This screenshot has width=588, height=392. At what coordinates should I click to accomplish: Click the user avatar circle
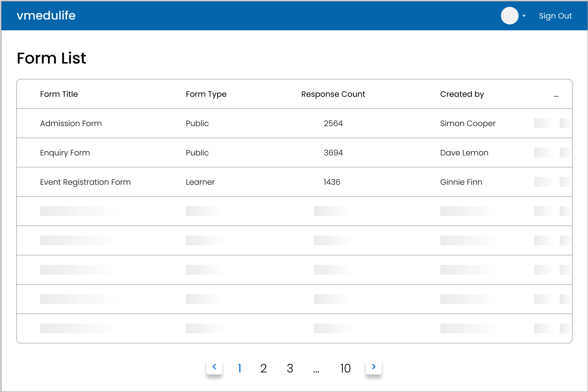pyautogui.click(x=509, y=16)
